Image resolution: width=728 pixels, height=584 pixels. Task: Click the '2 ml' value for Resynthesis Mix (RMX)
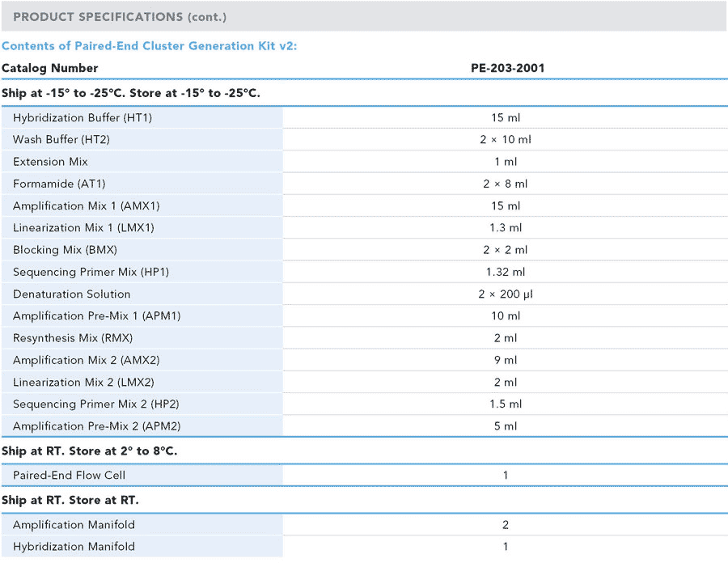tap(506, 338)
